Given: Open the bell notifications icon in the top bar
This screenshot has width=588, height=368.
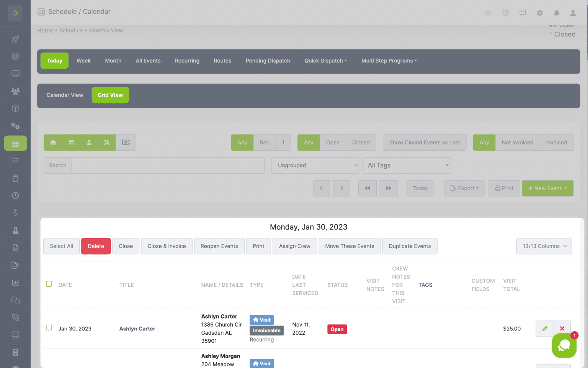Looking at the screenshot, I should coord(557,13).
